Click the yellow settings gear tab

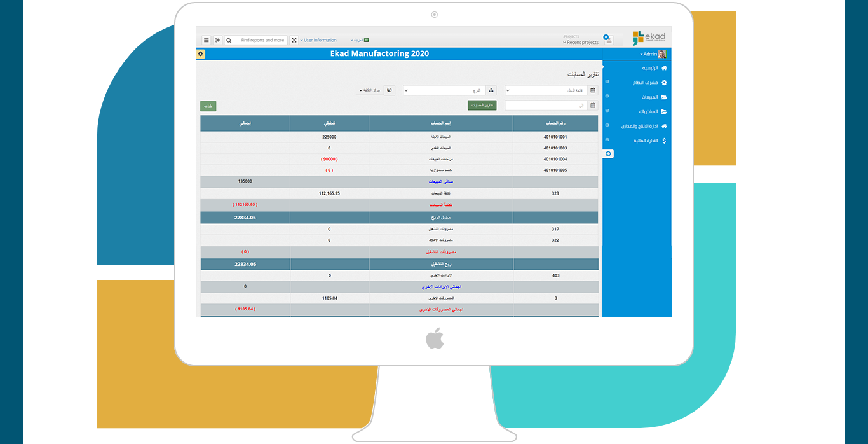click(201, 54)
